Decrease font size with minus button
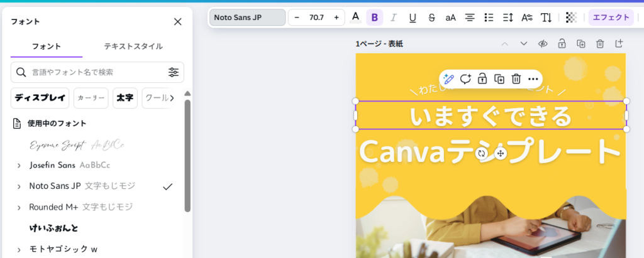 click(x=297, y=18)
